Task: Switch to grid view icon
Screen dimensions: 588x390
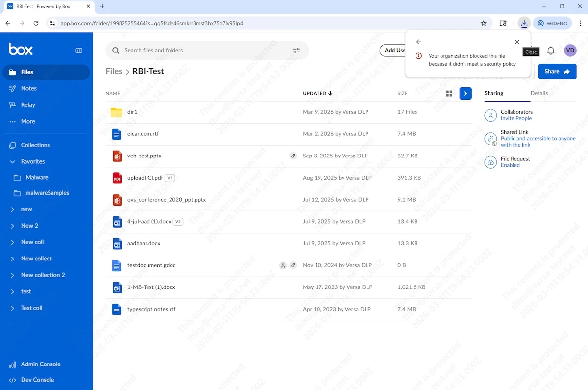Action: tap(449, 93)
